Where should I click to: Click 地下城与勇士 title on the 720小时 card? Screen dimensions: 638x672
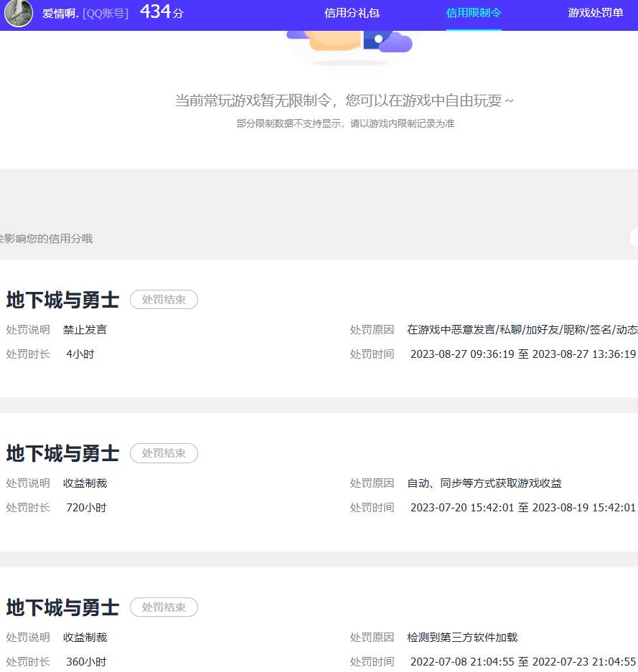pos(62,453)
